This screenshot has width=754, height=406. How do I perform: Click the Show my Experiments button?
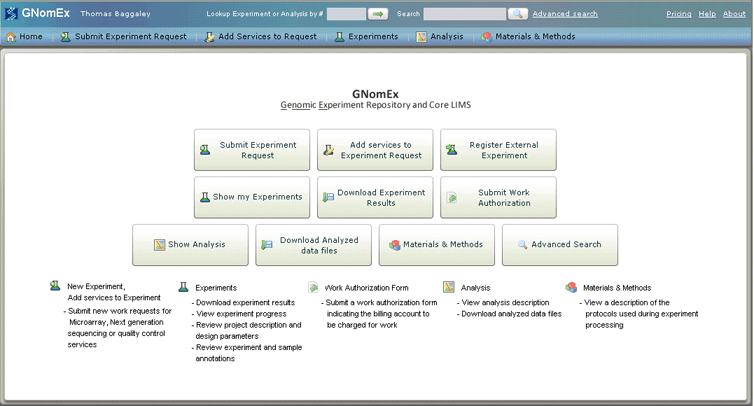pos(252,197)
